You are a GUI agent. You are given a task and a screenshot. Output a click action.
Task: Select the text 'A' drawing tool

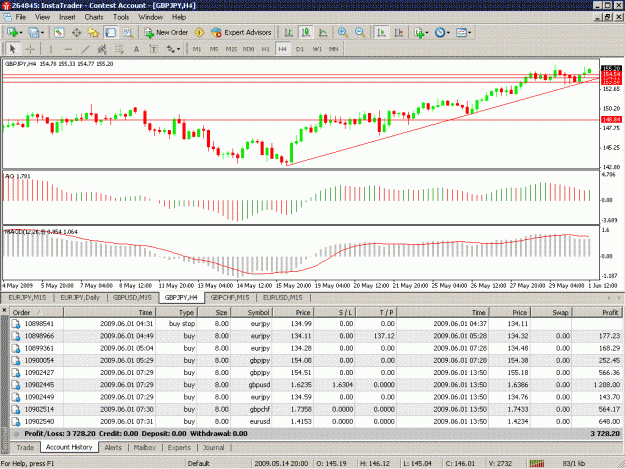(x=136, y=49)
